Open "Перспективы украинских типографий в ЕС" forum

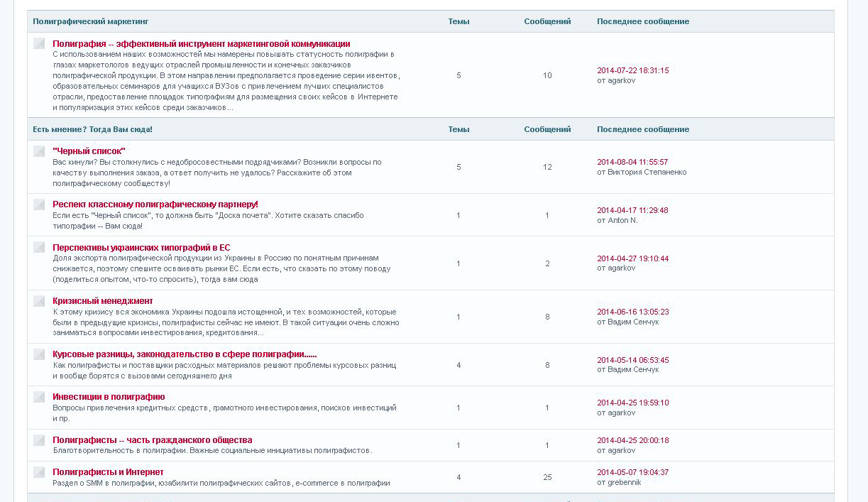pyautogui.click(x=141, y=248)
